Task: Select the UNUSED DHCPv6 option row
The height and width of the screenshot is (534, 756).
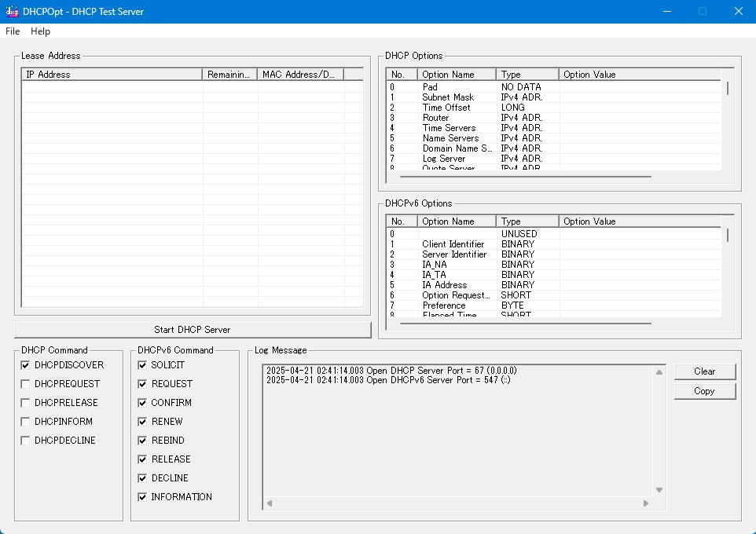Action: [554, 234]
